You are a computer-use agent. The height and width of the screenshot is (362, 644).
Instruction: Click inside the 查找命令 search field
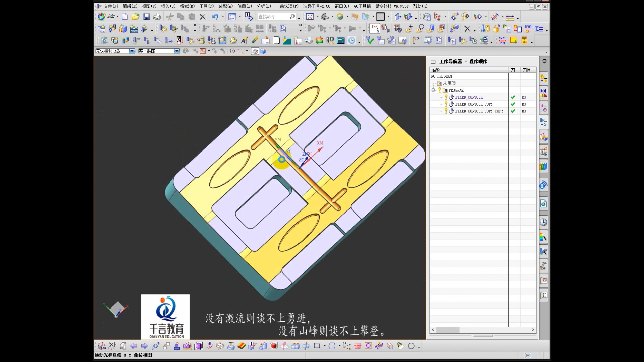click(x=273, y=16)
